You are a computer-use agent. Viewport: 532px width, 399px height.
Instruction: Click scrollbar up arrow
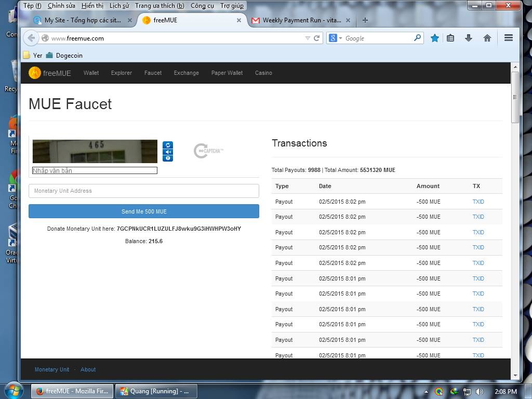click(515, 67)
